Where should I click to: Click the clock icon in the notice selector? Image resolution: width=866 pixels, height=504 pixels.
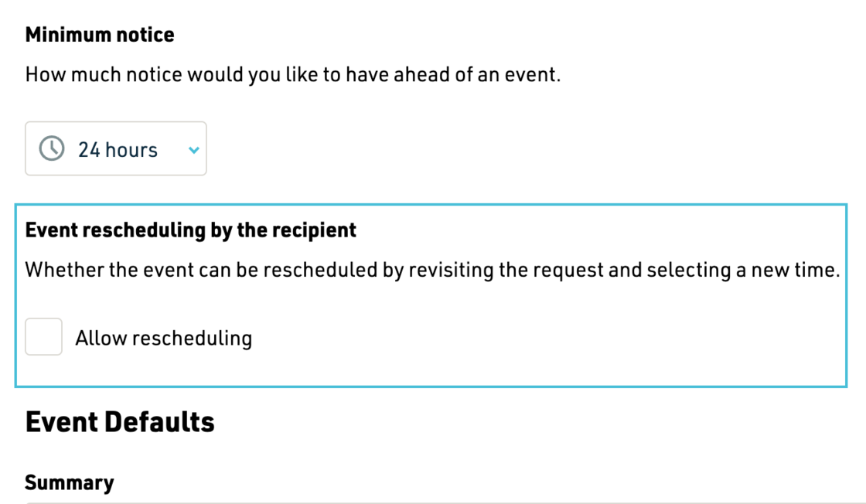click(52, 149)
